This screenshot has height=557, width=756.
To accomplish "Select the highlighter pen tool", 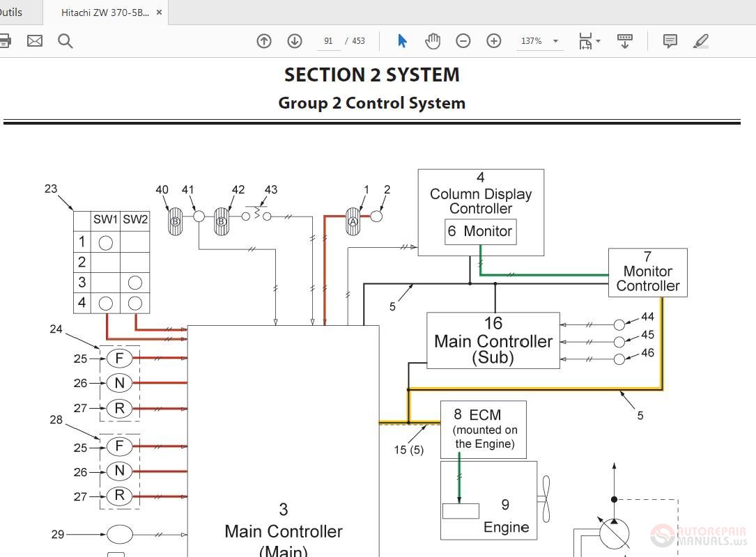I will pos(700,41).
